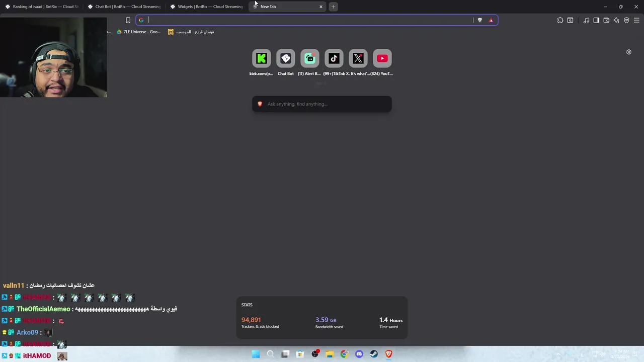
Task: Toggle the browser sidebar panel icon
Action: [596, 20]
